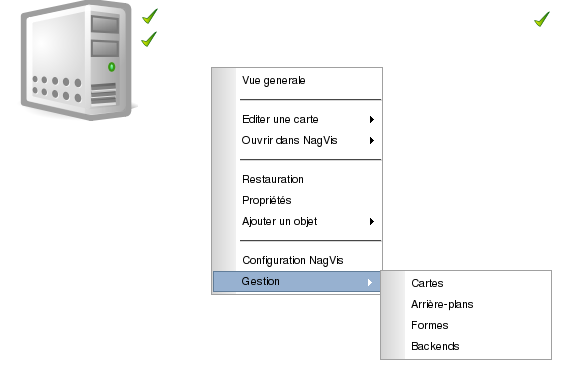This screenshot has width=563, height=368.
Task: Choose Ajouter un objet menu item
Action: [x=279, y=222]
